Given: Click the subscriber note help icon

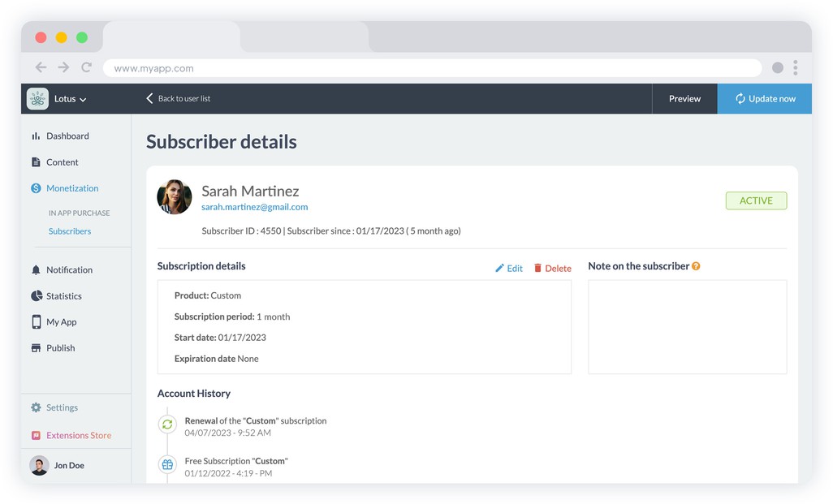Looking at the screenshot, I should (x=696, y=266).
